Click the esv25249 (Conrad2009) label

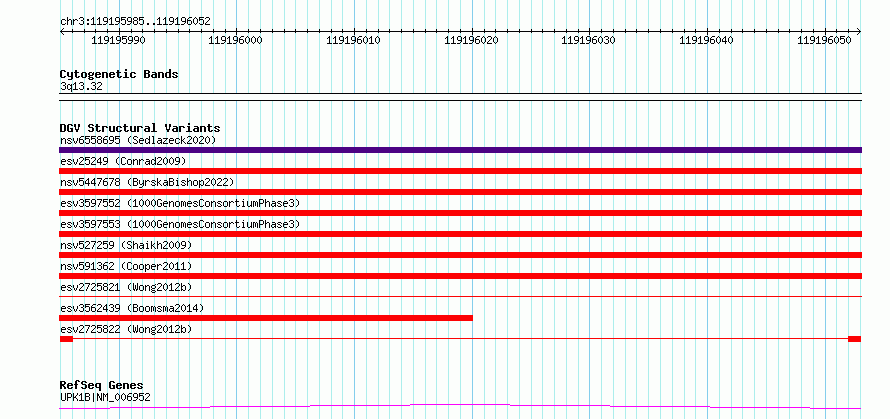click(x=123, y=161)
